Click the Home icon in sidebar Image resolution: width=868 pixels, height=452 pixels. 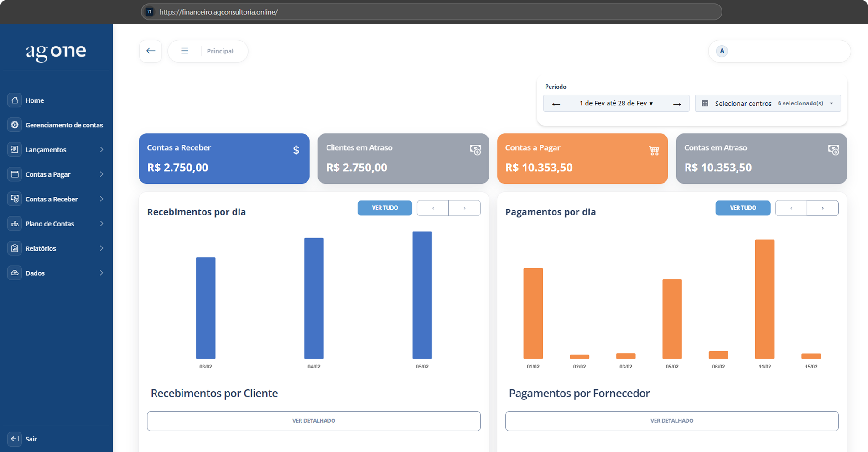[15, 100]
